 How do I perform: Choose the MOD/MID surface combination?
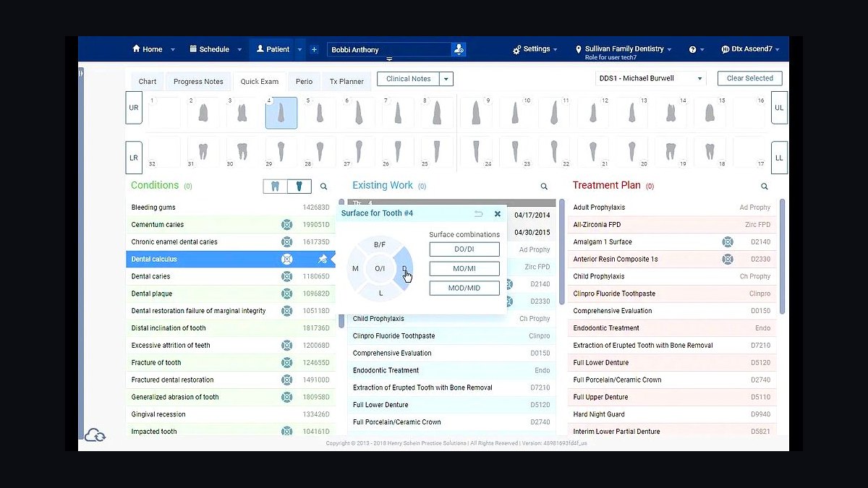464,288
